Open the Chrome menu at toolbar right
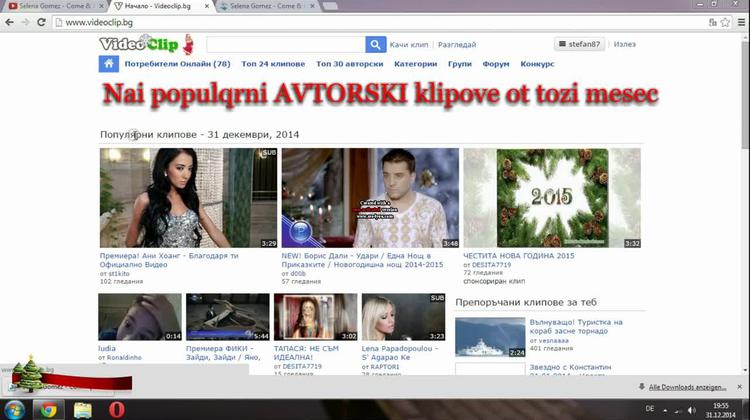 coord(738,22)
